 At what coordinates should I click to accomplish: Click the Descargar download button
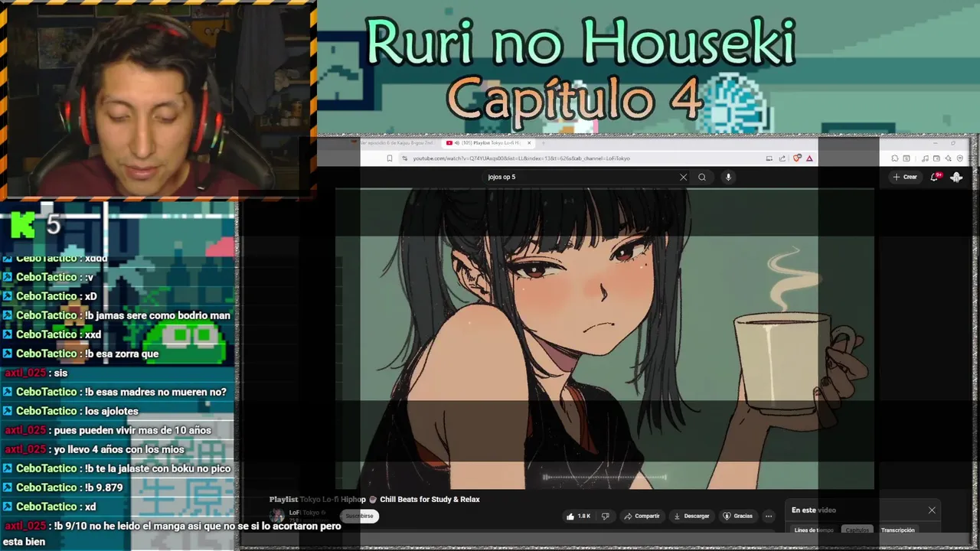(691, 516)
